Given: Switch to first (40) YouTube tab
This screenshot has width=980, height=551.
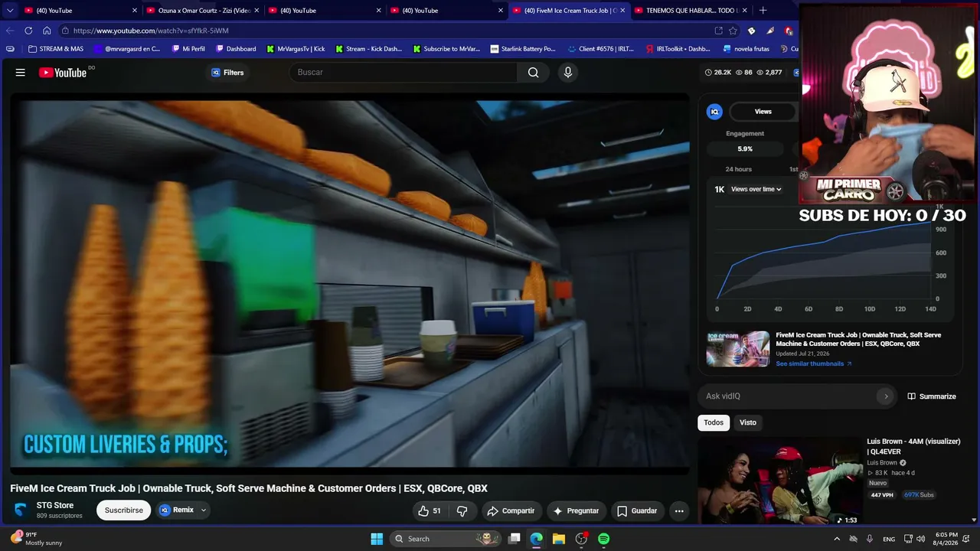Looking at the screenshot, I should tap(80, 11).
